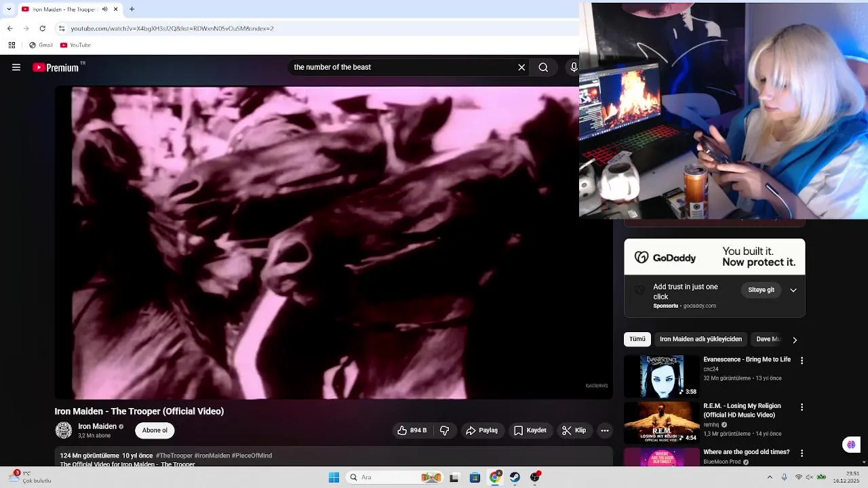Viewport: 868px width, 488px height.
Task: Save video using Kaydet button
Action: [530, 430]
